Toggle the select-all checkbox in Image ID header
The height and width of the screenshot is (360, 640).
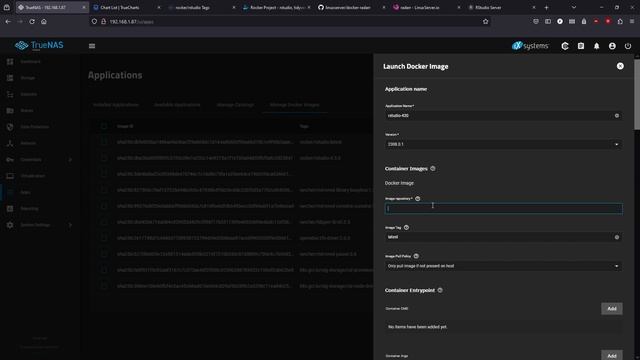tap(104, 126)
